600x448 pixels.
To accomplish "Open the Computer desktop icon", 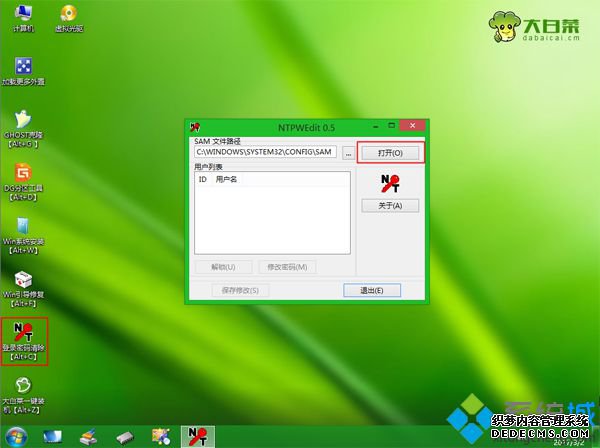I will coord(23,18).
